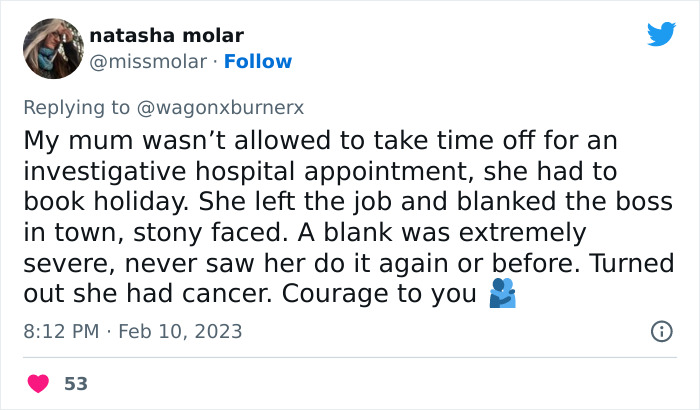Viewport: 700px width, 410px height.
Task: Click the hugging people emoji
Action: pyautogui.click(x=501, y=294)
